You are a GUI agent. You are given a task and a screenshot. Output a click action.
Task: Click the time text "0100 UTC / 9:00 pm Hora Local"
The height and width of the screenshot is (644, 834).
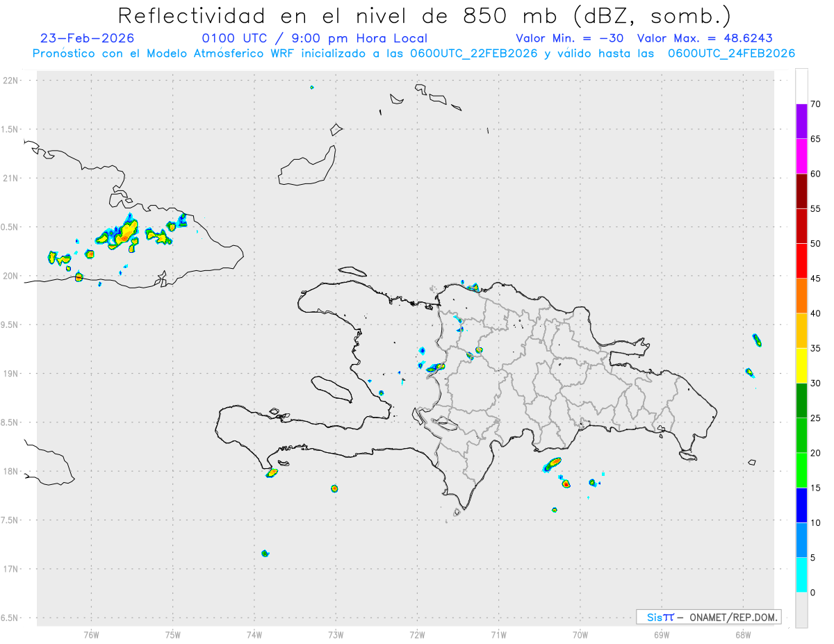(x=315, y=38)
